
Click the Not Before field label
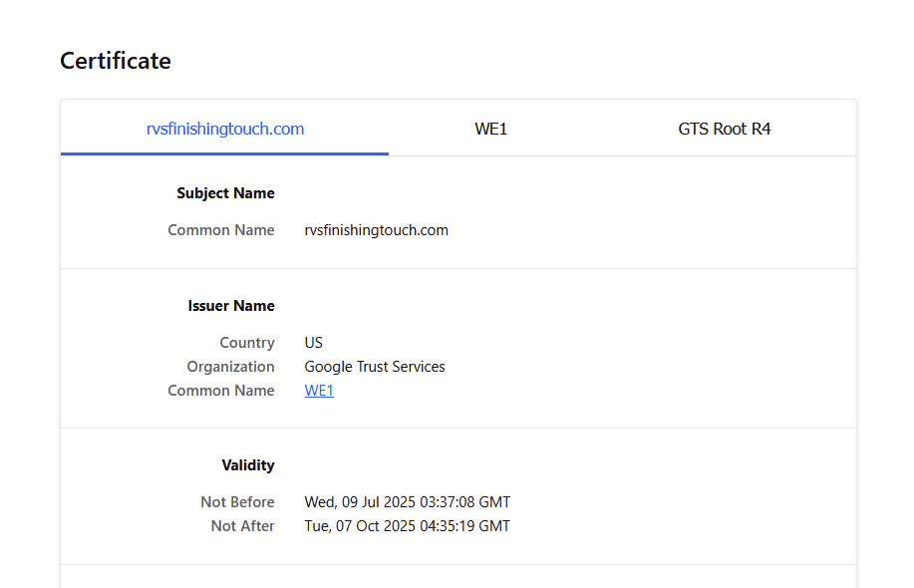click(x=237, y=502)
